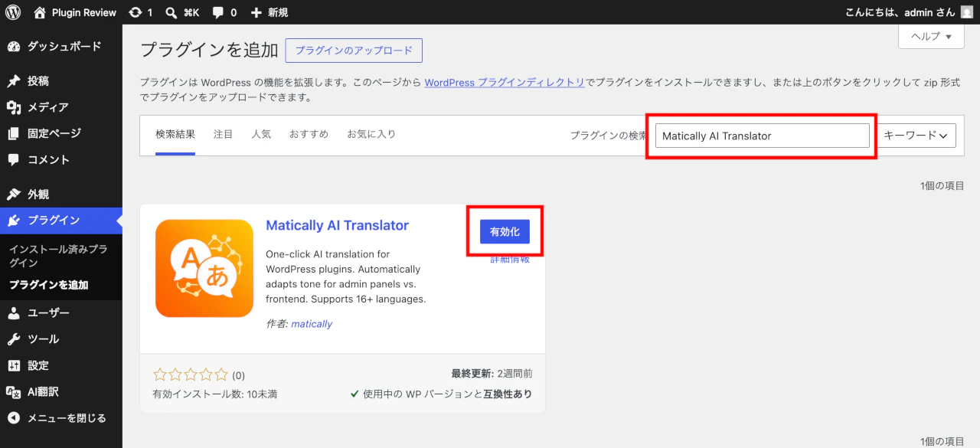Click the 設定 sliders icon
Viewport: 980px width, 448px height.
coord(14,365)
